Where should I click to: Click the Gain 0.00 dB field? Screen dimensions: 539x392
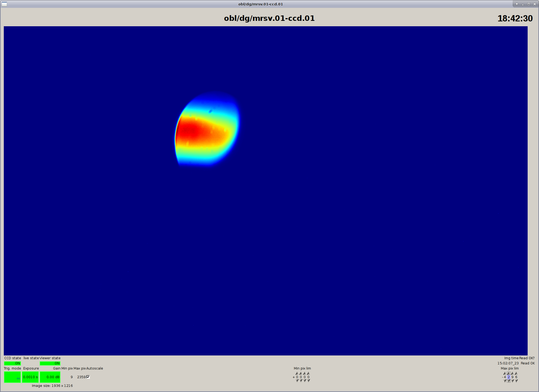50,377
